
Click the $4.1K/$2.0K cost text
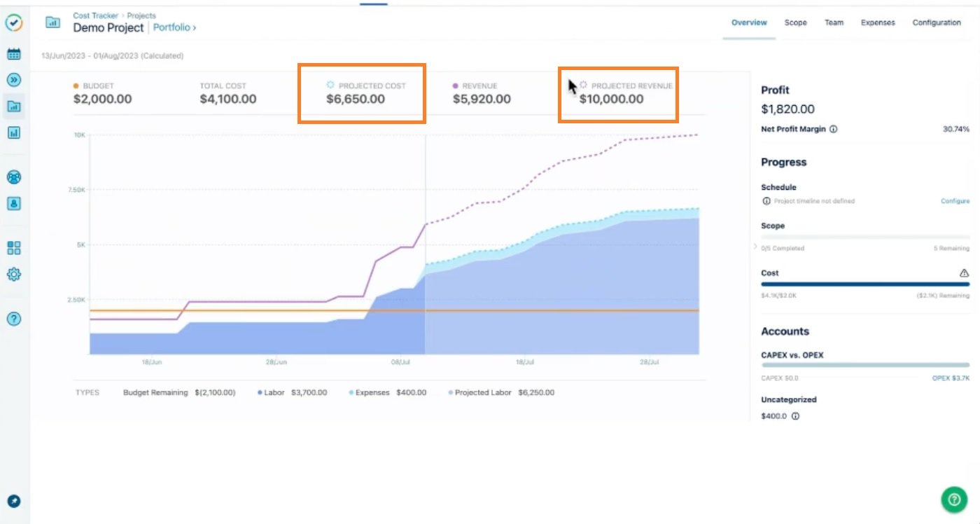(779, 296)
